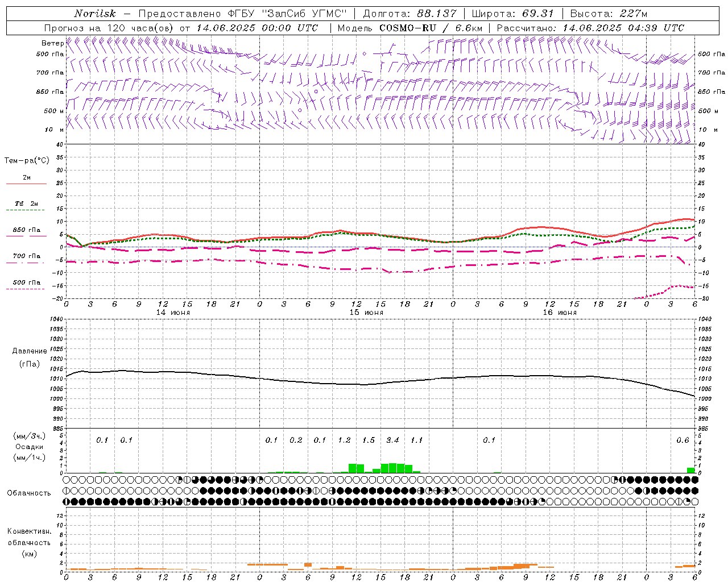Viewport: 728px width, 582px height.
Task: Click the 15 июня date label
Action: (x=366, y=313)
